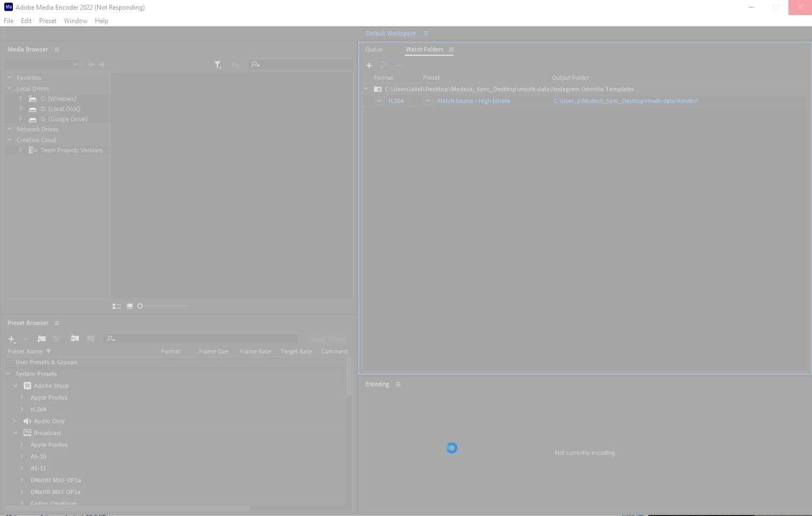
Task: Click the Media Browser back arrow
Action: (91, 64)
